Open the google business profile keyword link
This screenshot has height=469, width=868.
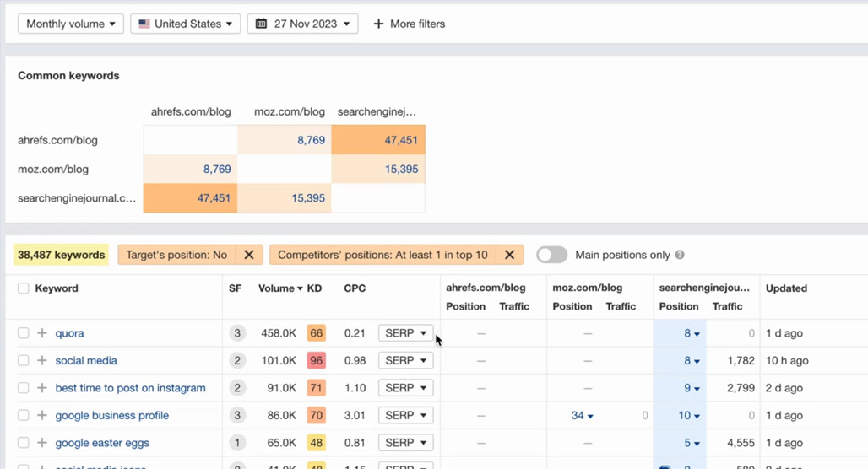pyautogui.click(x=111, y=415)
